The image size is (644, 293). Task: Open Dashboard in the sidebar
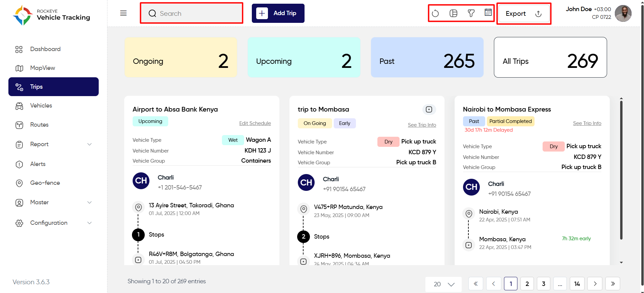(x=54, y=49)
